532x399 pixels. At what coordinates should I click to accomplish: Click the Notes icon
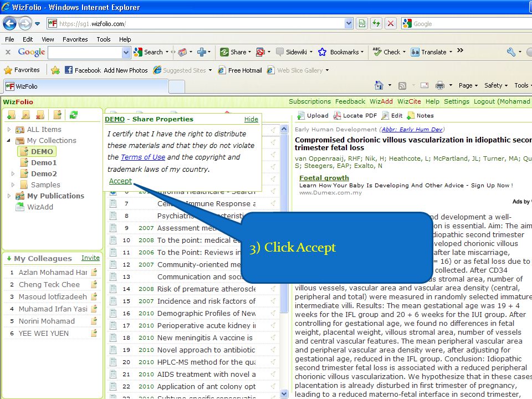coord(411,116)
